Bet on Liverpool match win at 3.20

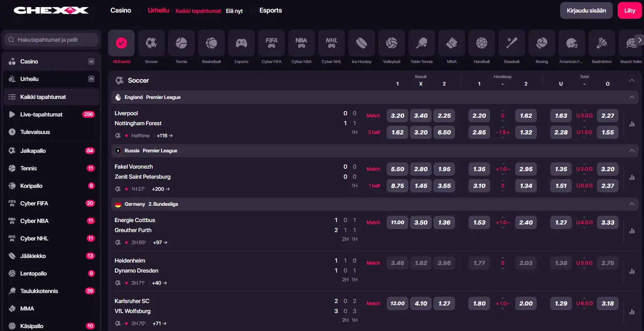coord(397,116)
